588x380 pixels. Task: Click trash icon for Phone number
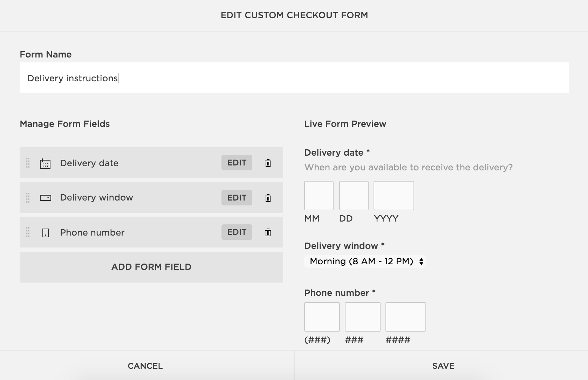268,232
